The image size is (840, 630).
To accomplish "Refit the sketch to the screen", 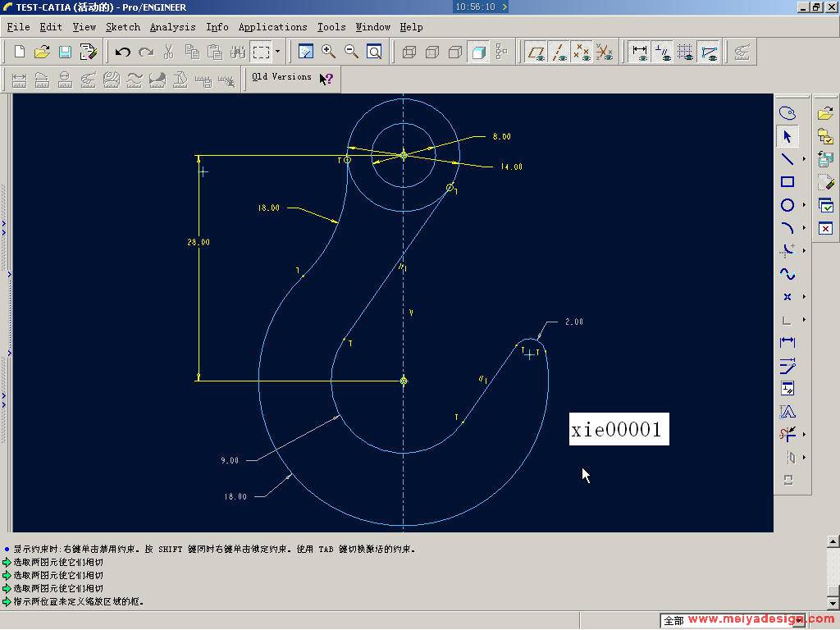I will (374, 52).
